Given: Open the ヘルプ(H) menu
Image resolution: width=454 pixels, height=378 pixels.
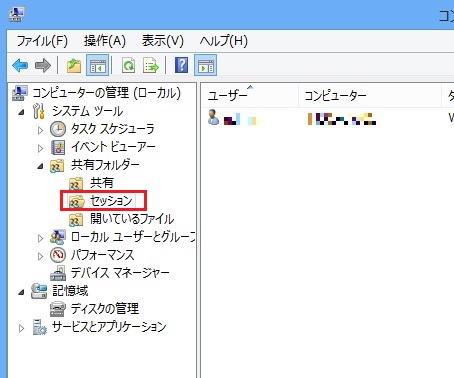Looking at the screenshot, I should (223, 41).
